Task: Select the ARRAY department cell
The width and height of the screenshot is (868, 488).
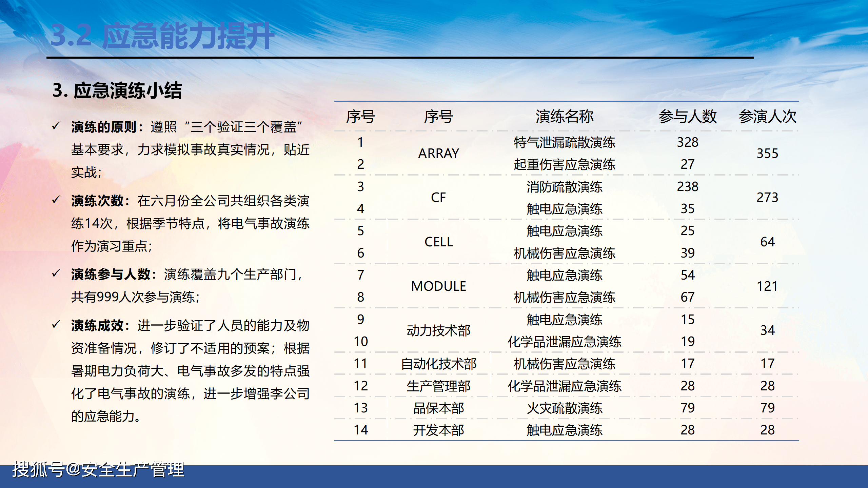Action: click(438, 153)
